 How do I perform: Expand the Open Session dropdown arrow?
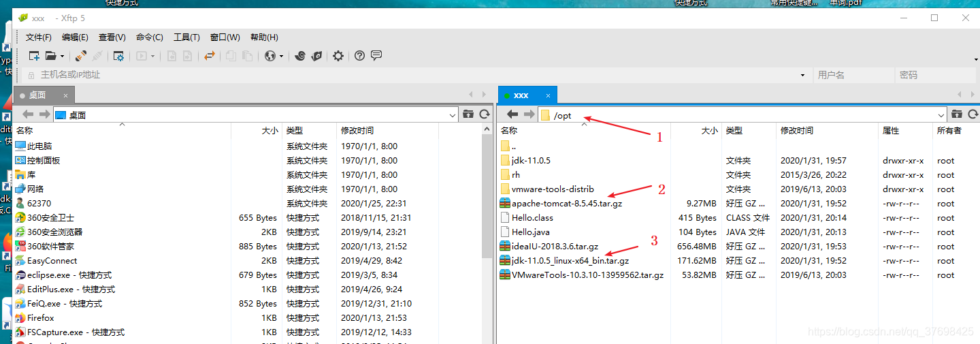pos(63,57)
